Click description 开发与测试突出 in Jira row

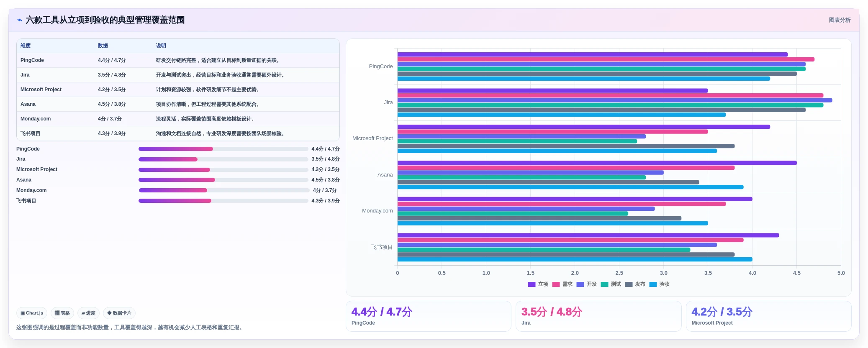[220, 75]
